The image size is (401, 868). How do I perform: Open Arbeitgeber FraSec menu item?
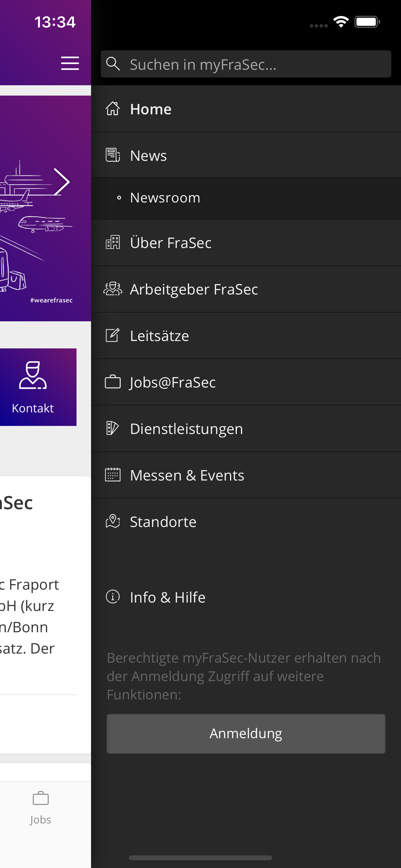pyautogui.click(x=194, y=289)
